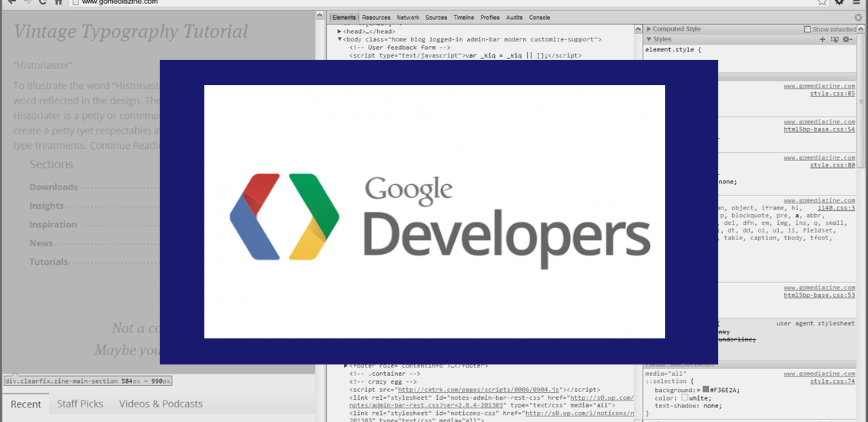Viewport: 868px width, 422px height.
Task: Go to the browser home page icon
Action: [58, 2]
